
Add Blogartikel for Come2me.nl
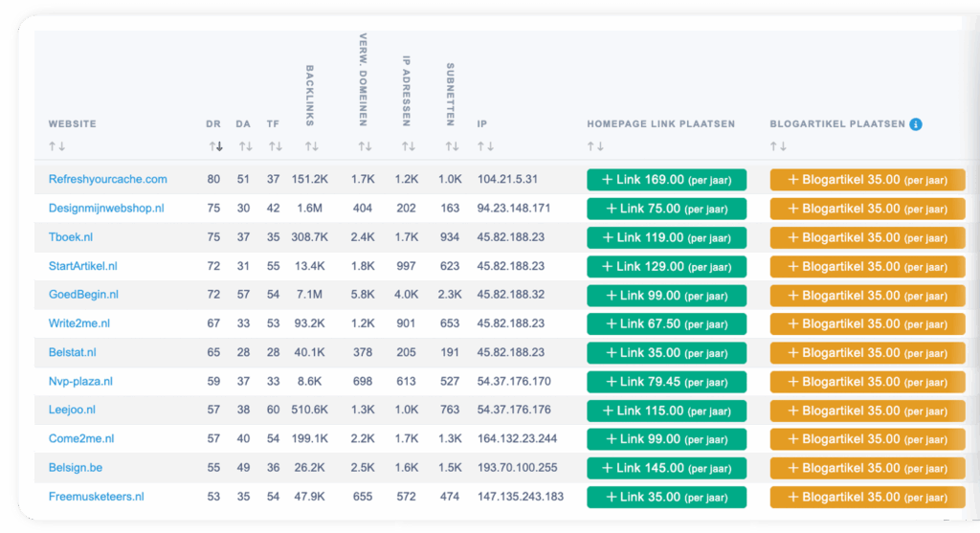(867, 438)
